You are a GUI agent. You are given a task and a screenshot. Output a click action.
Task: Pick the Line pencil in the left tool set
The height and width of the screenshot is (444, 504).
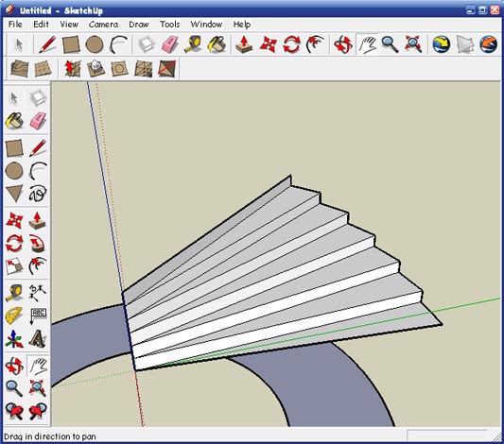(38, 147)
